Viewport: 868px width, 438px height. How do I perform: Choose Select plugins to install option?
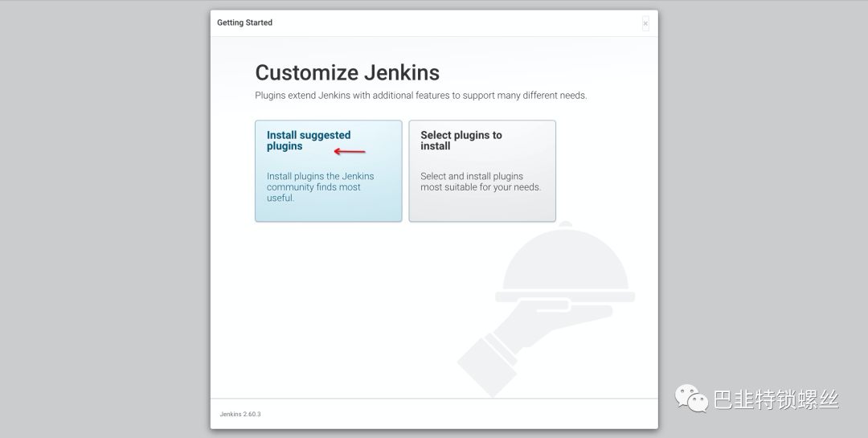click(x=482, y=171)
